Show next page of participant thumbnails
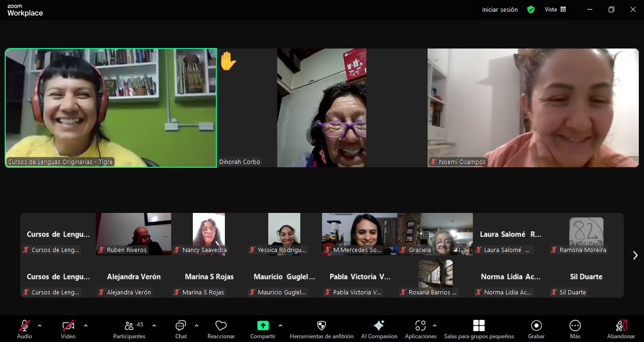 pos(635,255)
